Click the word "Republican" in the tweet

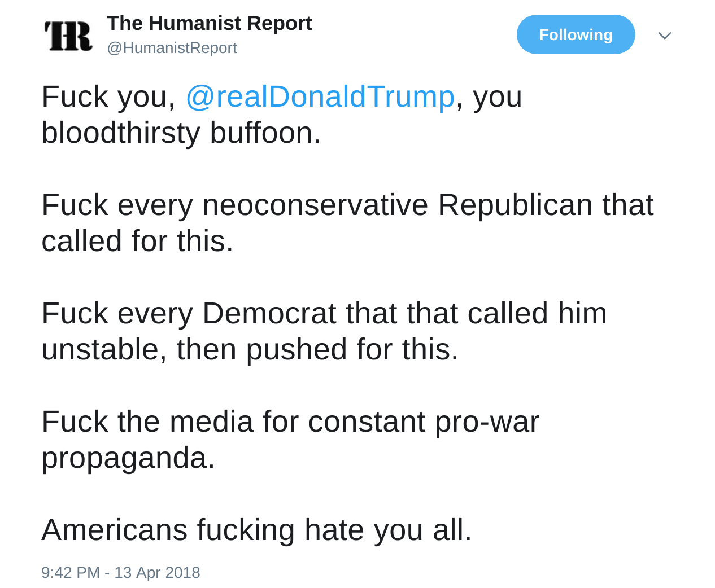515,205
